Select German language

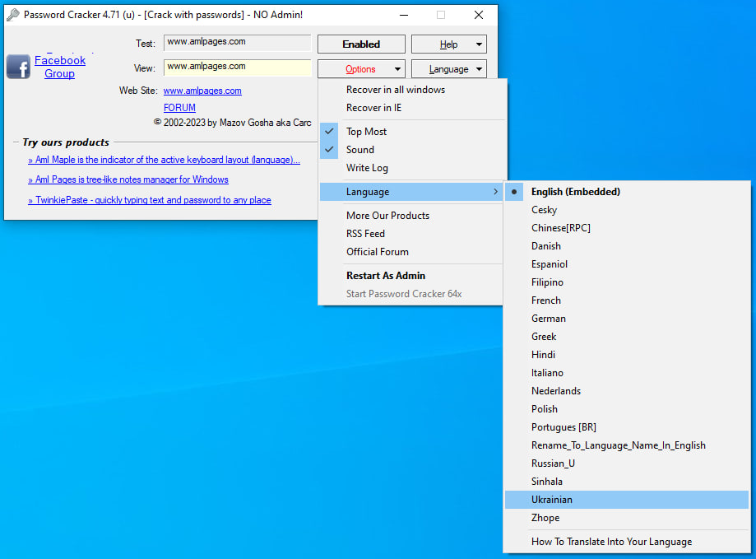[x=627, y=319]
